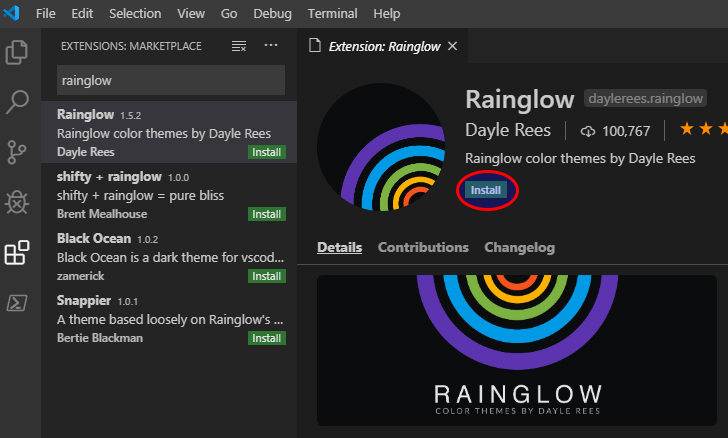Viewport: 728px width, 438px height.
Task: Close the Extension: Rainglow tab
Action: 452,46
